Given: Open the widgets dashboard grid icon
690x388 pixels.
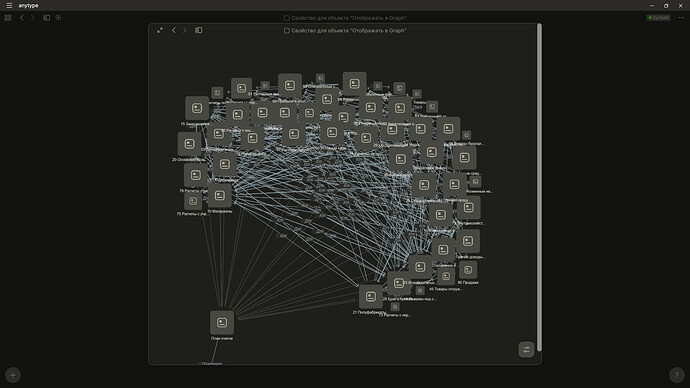Looking at the screenshot, I should click(8, 18).
